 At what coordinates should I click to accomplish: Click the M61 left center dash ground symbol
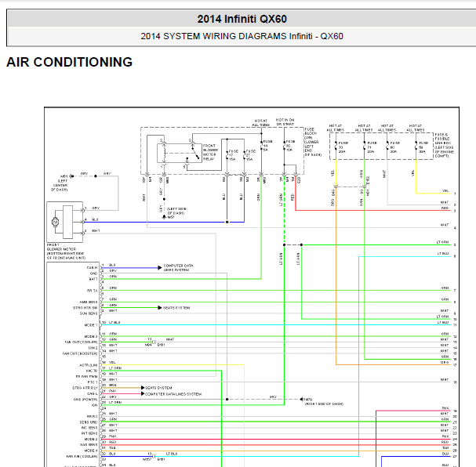71,176
